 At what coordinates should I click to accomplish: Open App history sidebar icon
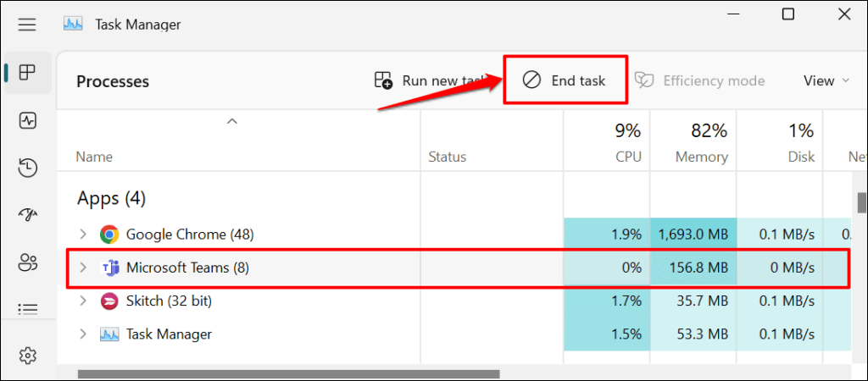pyautogui.click(x=27, y=168)
